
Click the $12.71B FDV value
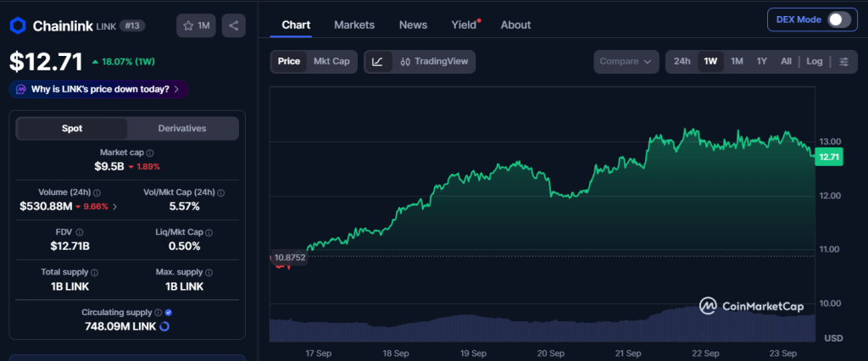coord(70,247)
